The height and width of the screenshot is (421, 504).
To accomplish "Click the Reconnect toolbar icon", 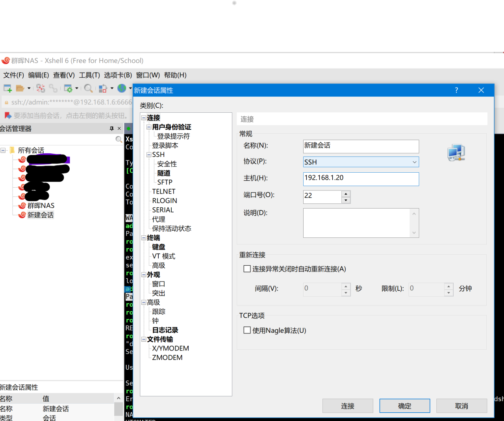I will click(53, 88).
